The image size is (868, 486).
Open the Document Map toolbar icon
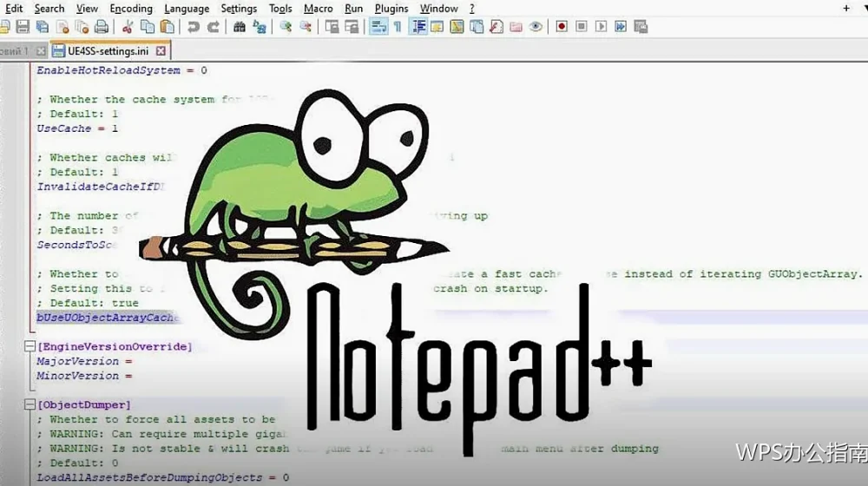coord(457,27)
